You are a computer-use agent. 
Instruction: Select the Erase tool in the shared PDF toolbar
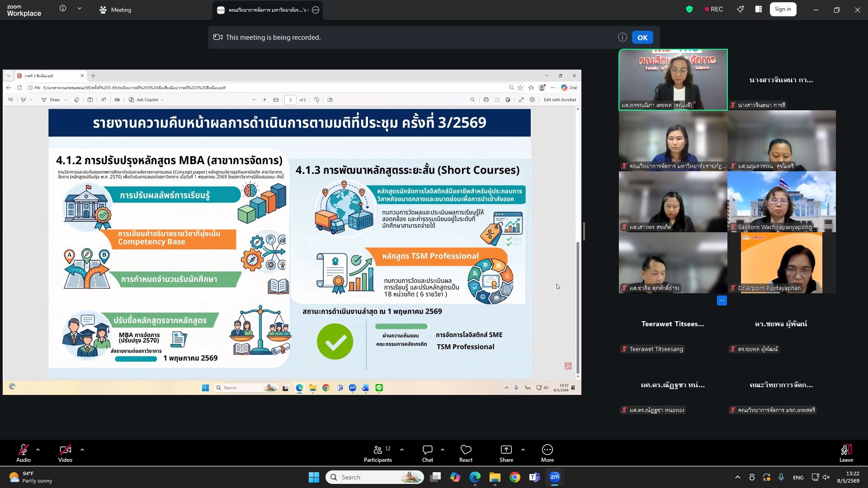pyautogui.click(x=76, y=100)
